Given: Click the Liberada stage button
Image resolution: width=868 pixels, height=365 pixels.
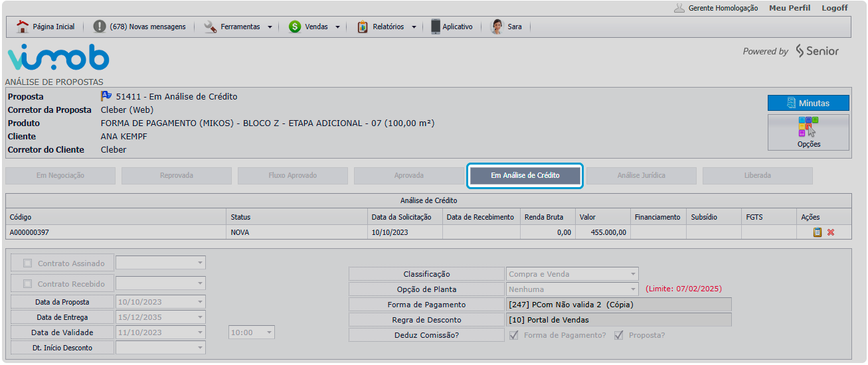Looking at the screenshot, I should (758, 176).
